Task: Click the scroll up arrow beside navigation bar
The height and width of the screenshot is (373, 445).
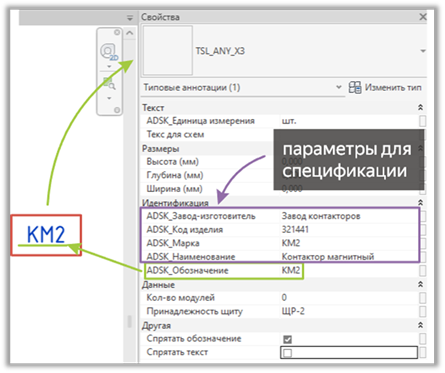Action: pyautogui.click(x=130, y=33)
